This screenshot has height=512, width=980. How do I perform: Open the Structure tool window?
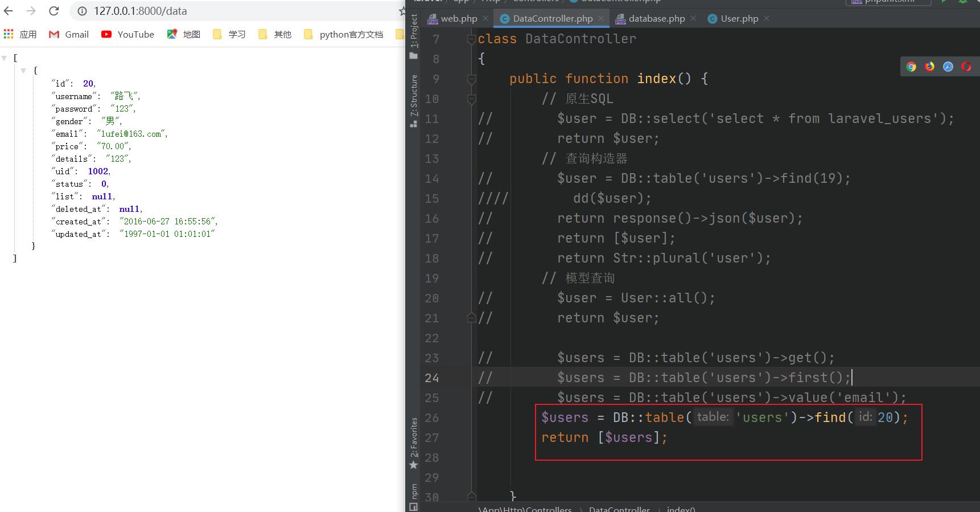point(414,100)
